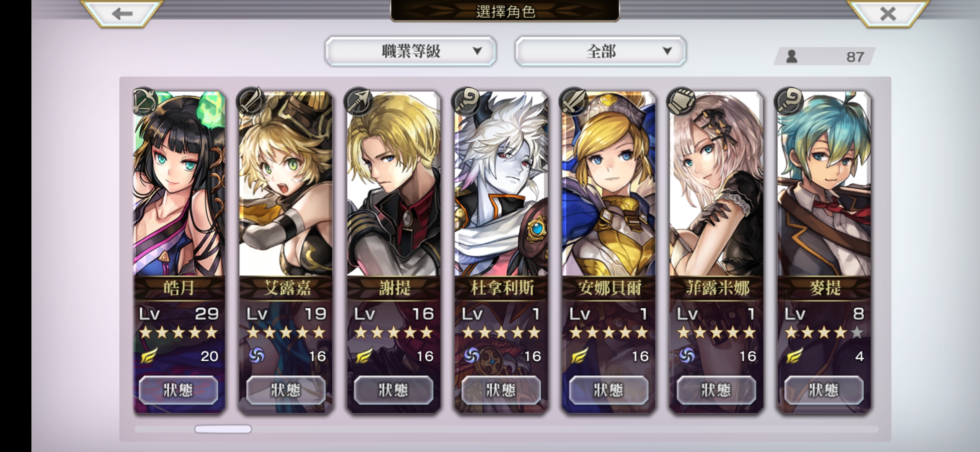Screen dimensions: 980x452
Task: Tap the spear class icon on 謝提's card
Action: click(x=358, y=101)
